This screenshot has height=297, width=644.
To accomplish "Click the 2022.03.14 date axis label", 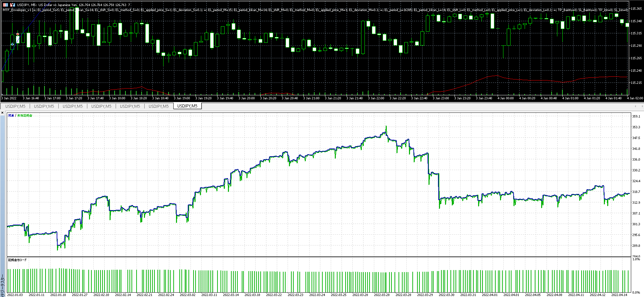I will 231,295.
